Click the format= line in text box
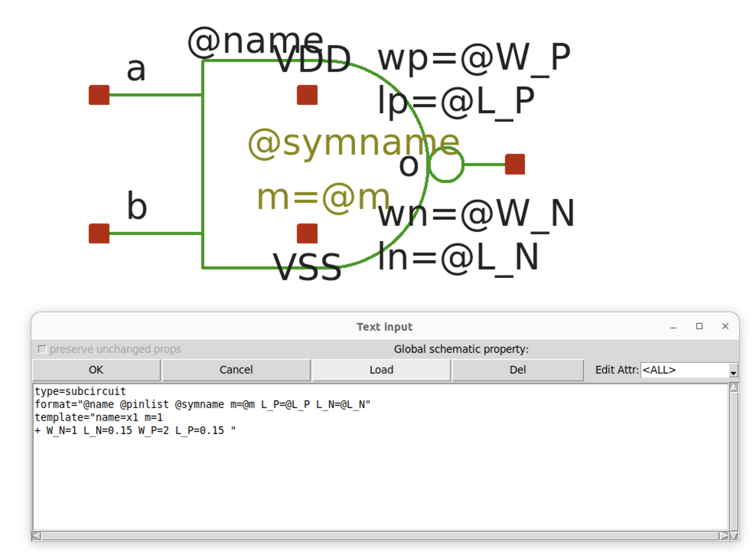Viewport: 756px width, 558px height. click(202, 404)
